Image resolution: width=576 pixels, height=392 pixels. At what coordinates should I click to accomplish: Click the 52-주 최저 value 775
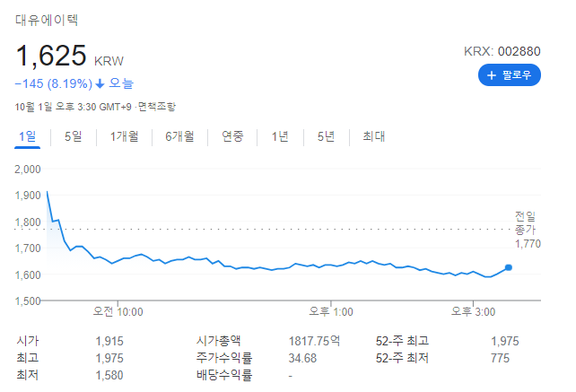[x=500, y=358]
